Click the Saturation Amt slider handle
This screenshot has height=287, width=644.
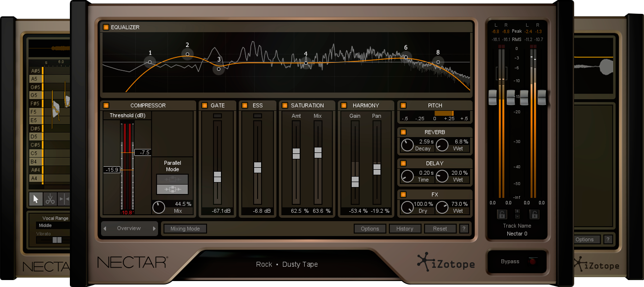pyautogui.click(x=296, y=153)
